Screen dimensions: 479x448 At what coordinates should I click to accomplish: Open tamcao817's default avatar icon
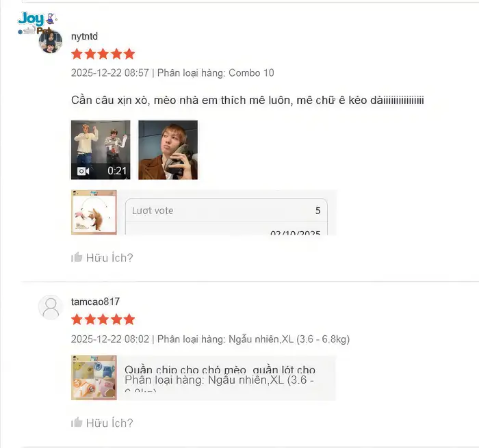(51, 307)
